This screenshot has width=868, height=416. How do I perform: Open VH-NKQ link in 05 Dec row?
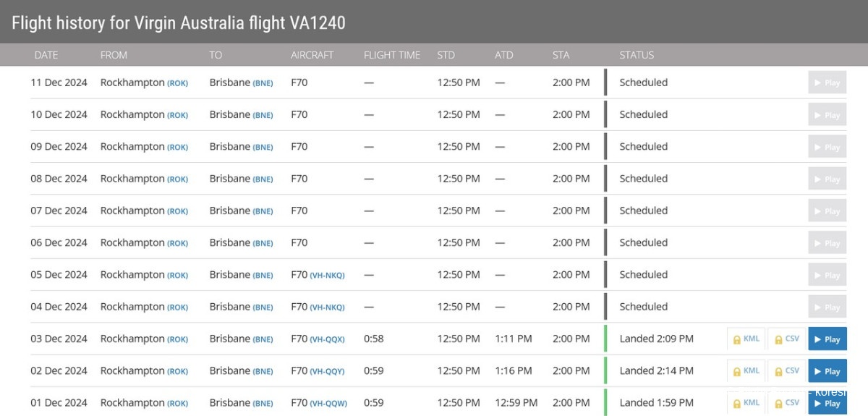click(x=327, y=275)
